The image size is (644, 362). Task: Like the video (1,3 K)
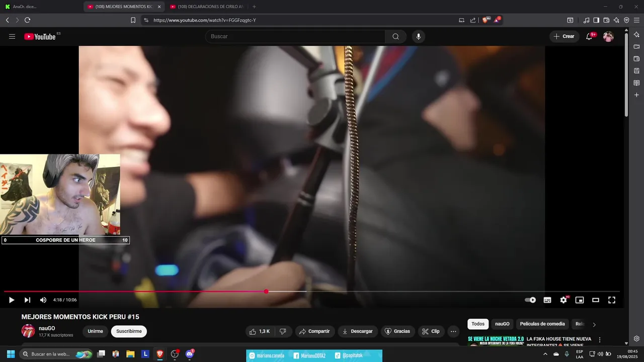(260, 331)
